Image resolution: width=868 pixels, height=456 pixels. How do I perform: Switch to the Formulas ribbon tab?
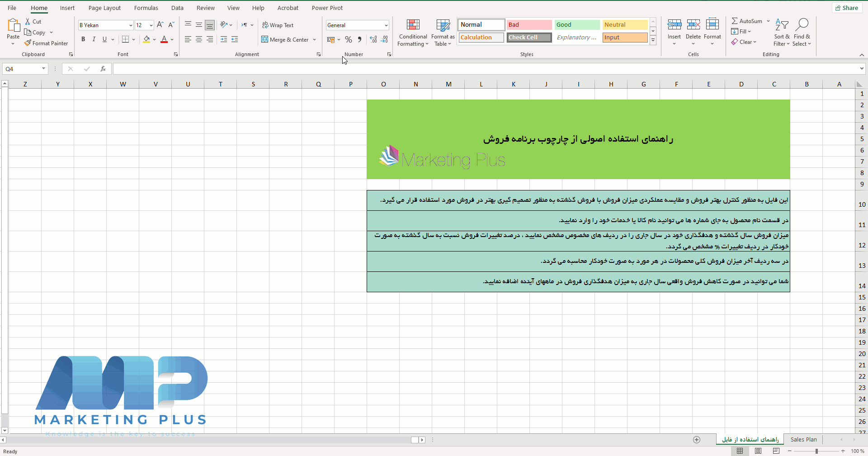click(x=146, y=8)
